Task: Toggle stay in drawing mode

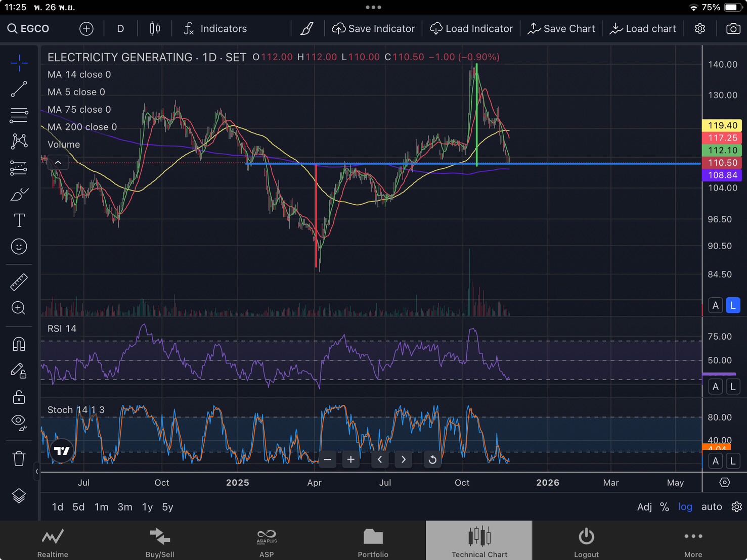Action: (19, 371)
